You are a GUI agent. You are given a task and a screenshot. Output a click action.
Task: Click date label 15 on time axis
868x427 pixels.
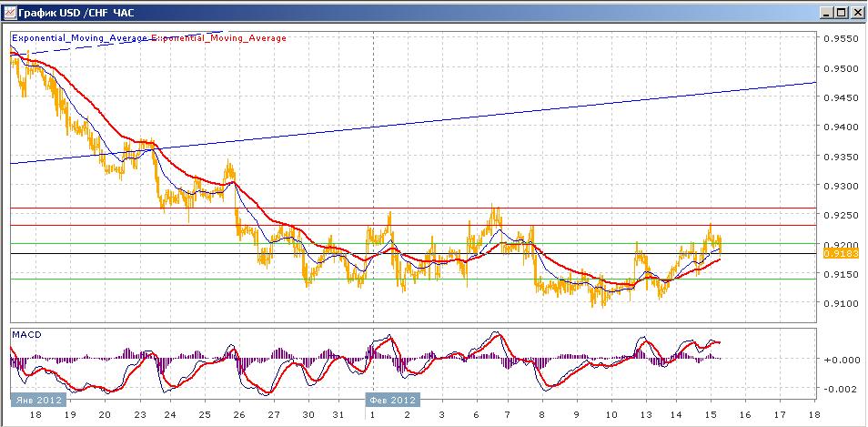(711, 415)
